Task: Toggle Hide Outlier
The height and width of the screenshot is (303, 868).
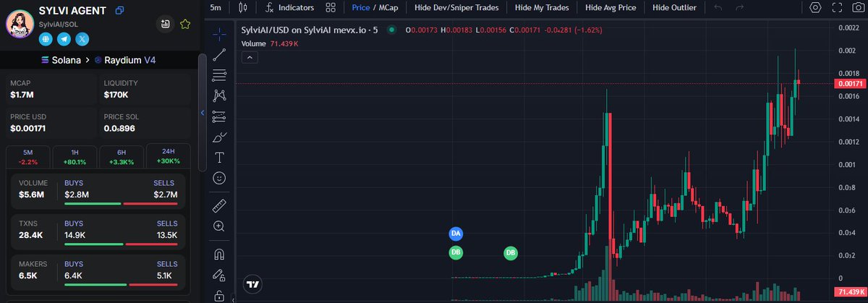Action: 674,7
